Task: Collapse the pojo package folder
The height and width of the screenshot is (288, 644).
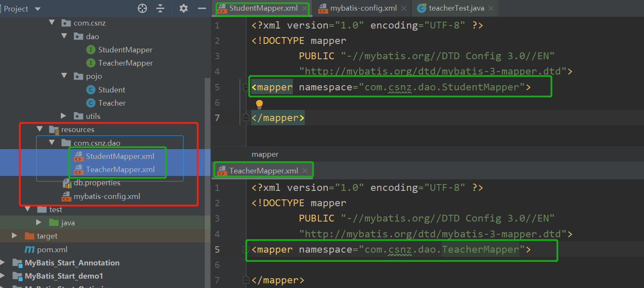Action: [64, 76]
